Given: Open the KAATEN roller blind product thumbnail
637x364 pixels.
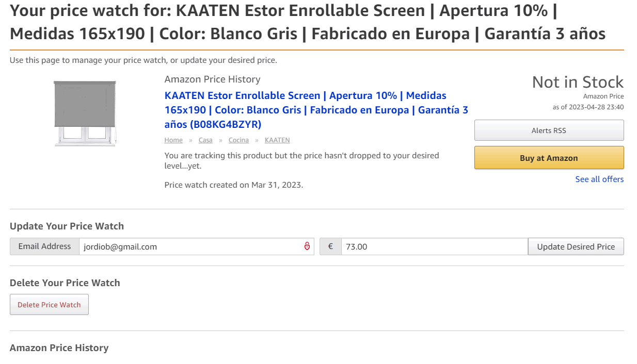Looking at the screenshot, I should (85, 113).
